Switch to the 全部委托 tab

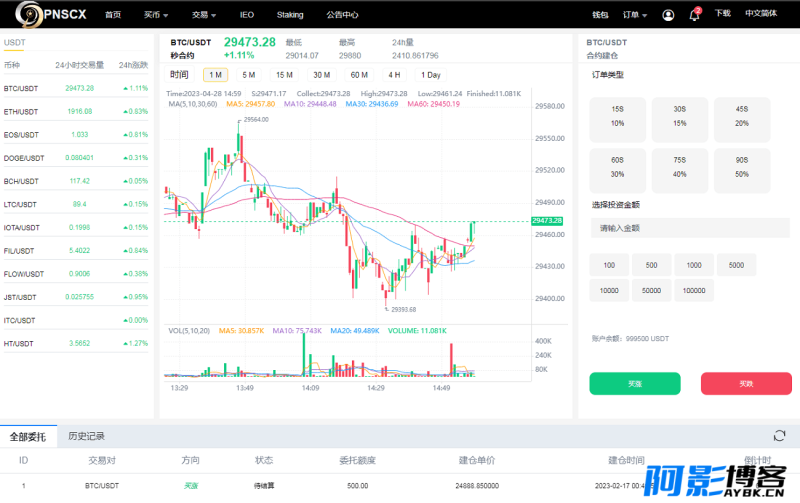point(28,437)
